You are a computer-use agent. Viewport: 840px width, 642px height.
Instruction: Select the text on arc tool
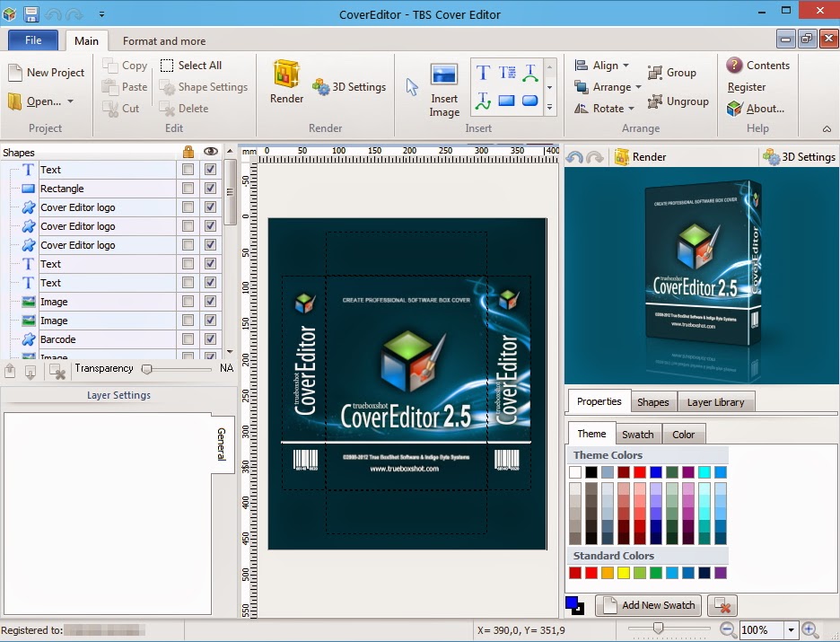[530, 73]
